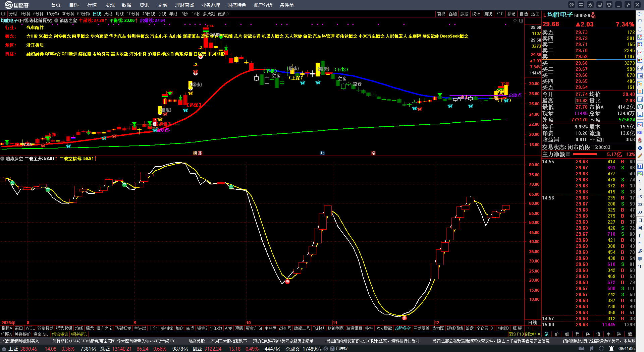
Task: Open the skin theme shirt icon
Action: [609, 5]
